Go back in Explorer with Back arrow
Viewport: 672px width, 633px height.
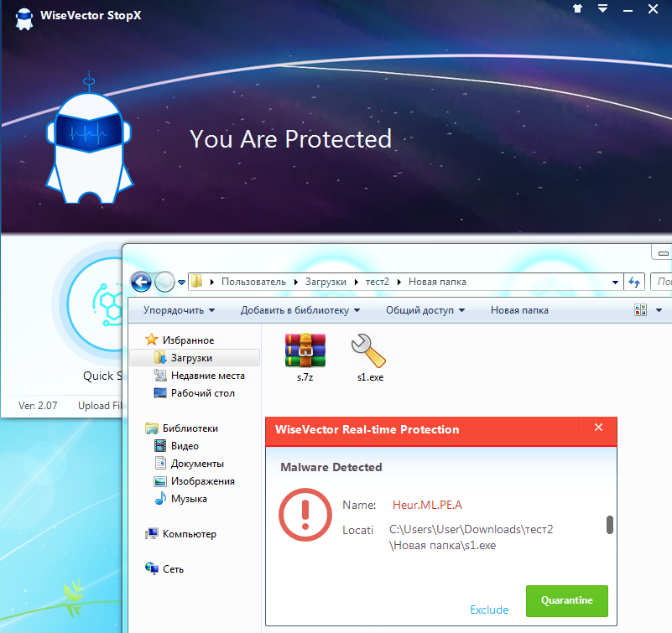pos(142,282)
